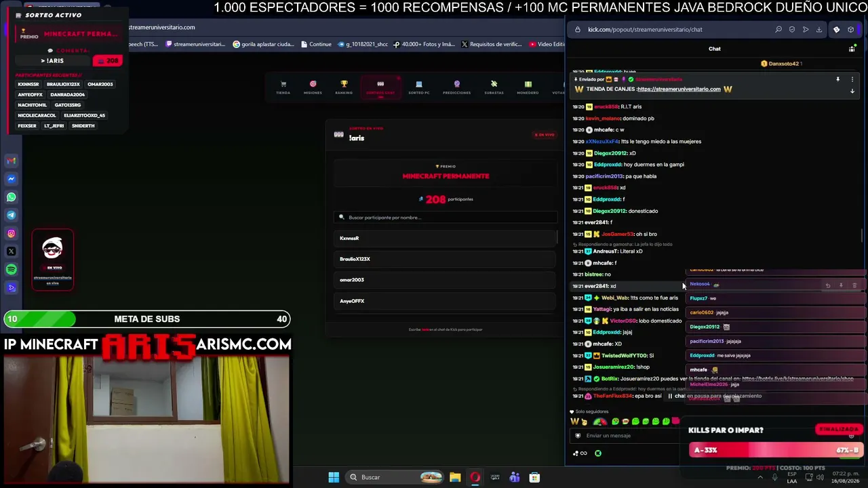The width and height of the screenshot is (868, 488).
Task: Open WhatsApp icon in the left sidebar
Action: click(x=12, y=197)
